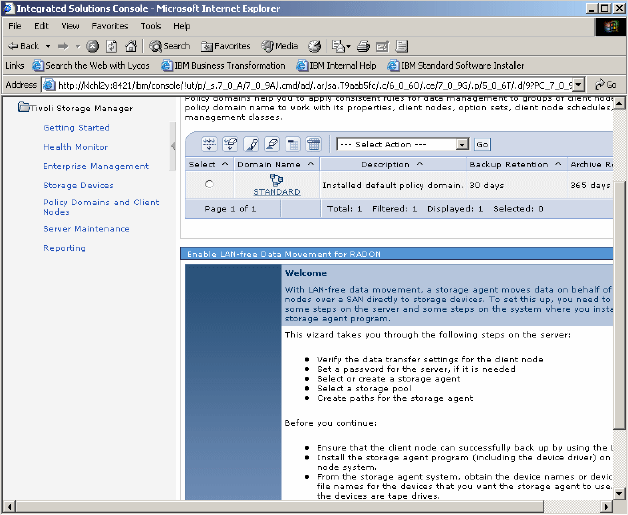
Task: Sort by the Select column arrow
Action: point(225,164)
